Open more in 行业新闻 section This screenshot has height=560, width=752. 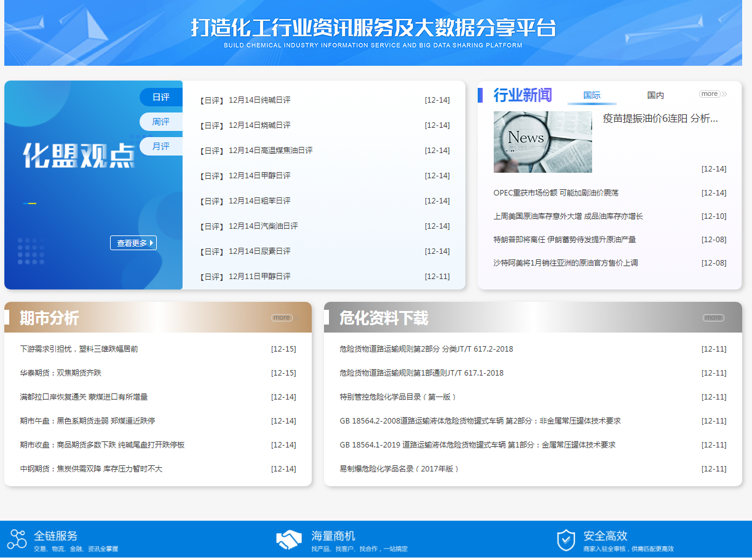point(710,94)
